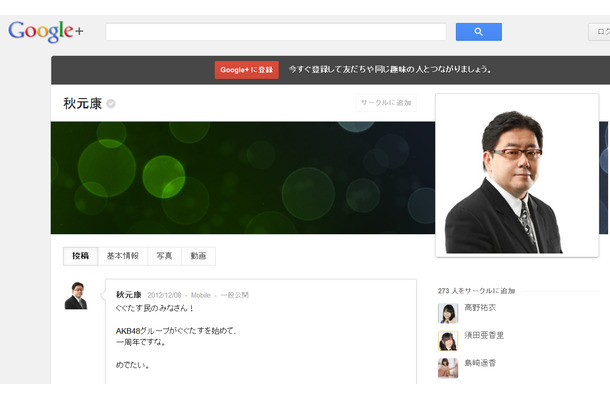Open the 動画 tab
The height and width of the screenshot is (400, 610).
[198, 256]
